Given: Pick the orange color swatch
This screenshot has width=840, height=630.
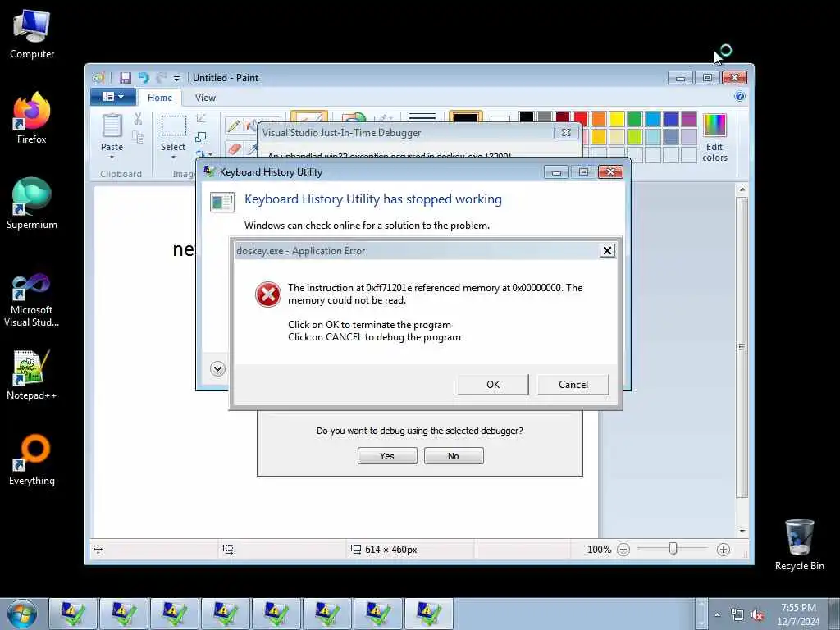Looking at the screenshot, I should (599, 118).
